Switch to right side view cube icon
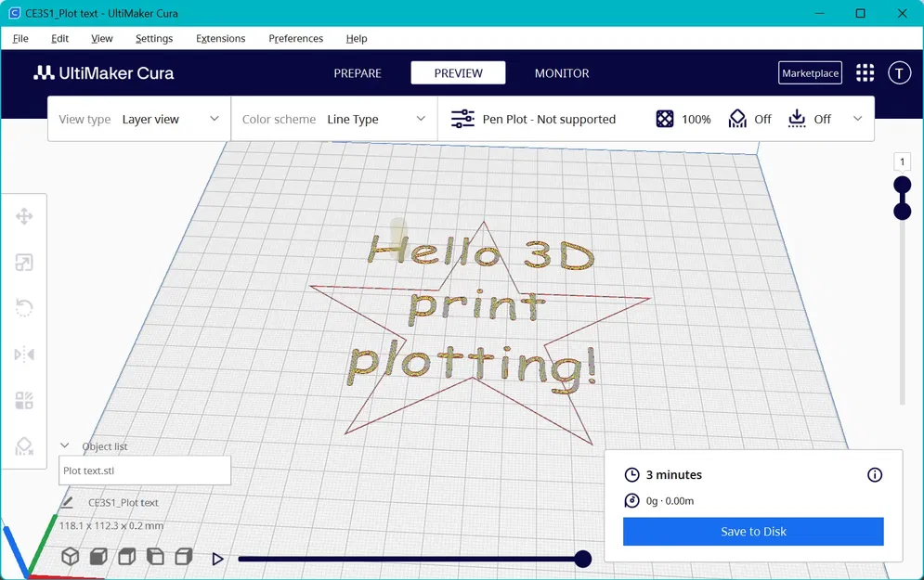The width and height of the screenshot is (924, 580). (184, 557)
